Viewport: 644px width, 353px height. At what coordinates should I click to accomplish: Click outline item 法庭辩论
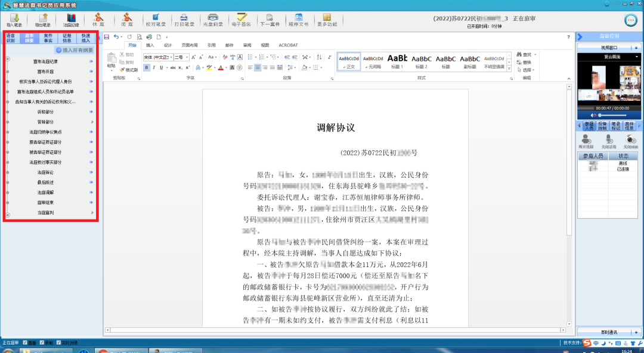45,172
